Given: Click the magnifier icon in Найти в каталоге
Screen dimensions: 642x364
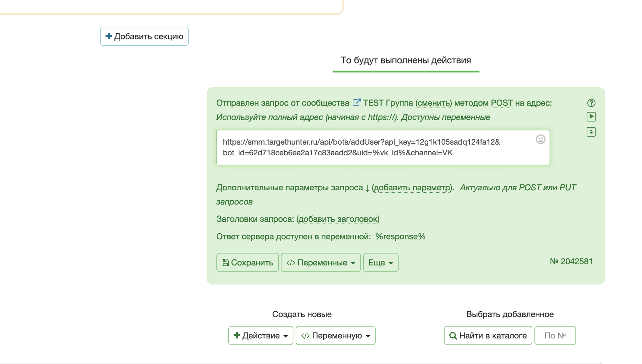Looking at the screenshot, I should coord(453,336).
